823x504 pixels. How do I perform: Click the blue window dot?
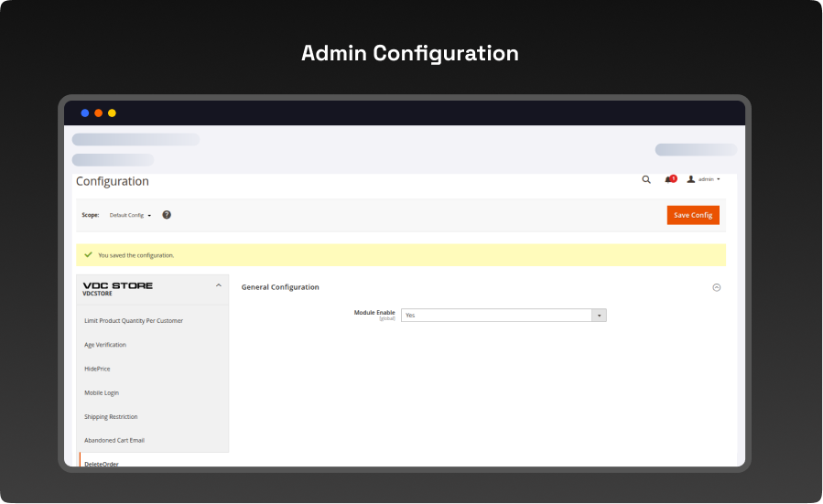coord(85,113)
